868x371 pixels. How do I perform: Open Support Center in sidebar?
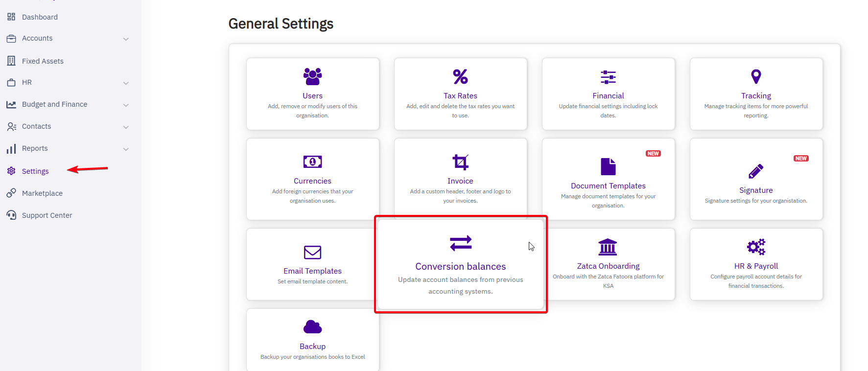[47, 215]
